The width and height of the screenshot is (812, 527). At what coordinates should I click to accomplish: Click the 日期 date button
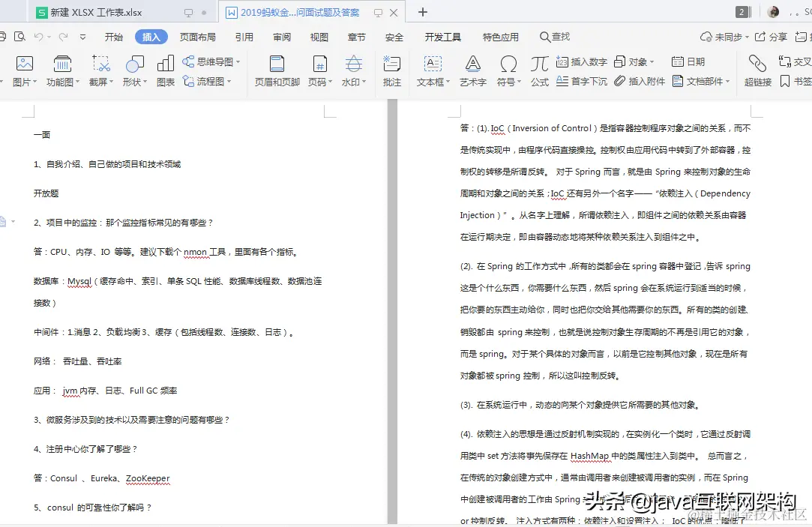688,61
